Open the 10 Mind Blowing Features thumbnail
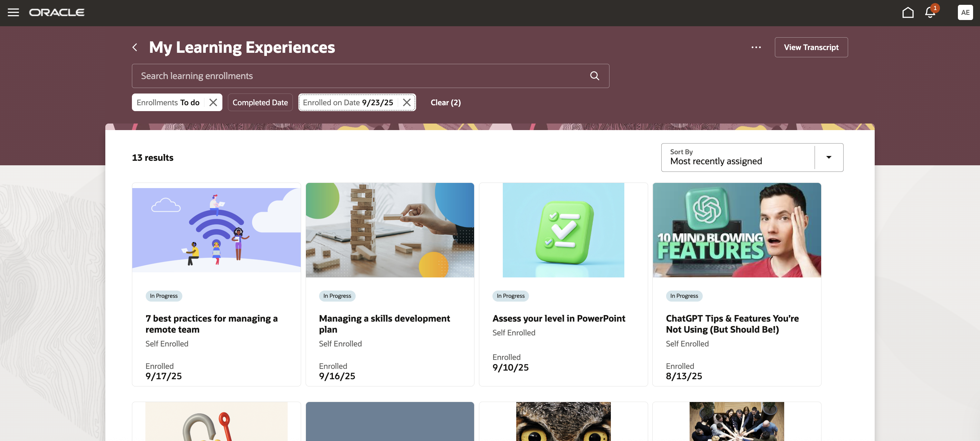Viewport: 980px width, 441px height. point(737,230)
